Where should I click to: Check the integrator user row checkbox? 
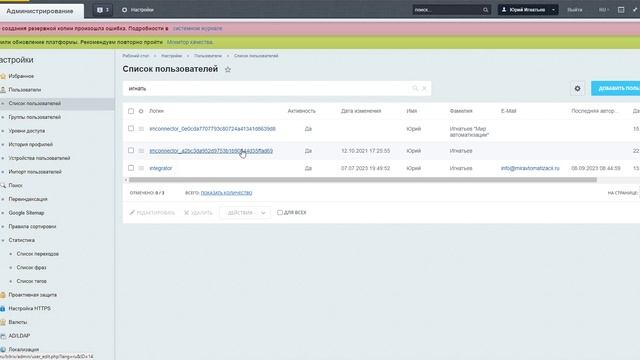click(131, 168)
